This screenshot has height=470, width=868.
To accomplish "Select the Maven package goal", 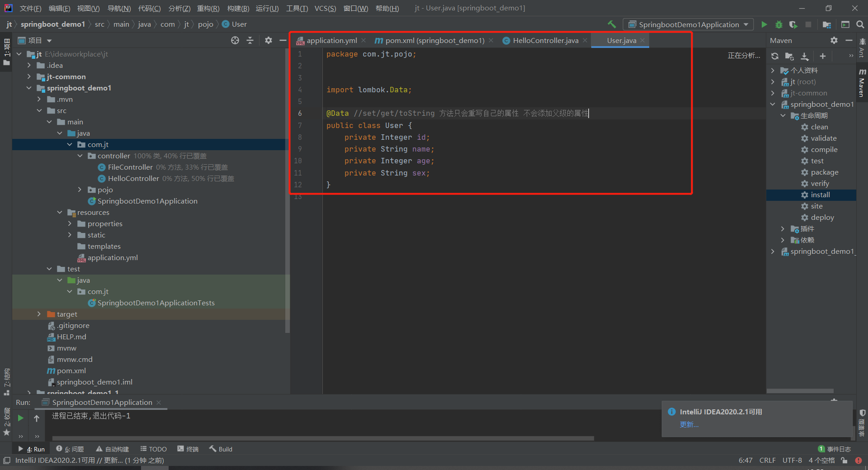I will (x=824, y=172).
